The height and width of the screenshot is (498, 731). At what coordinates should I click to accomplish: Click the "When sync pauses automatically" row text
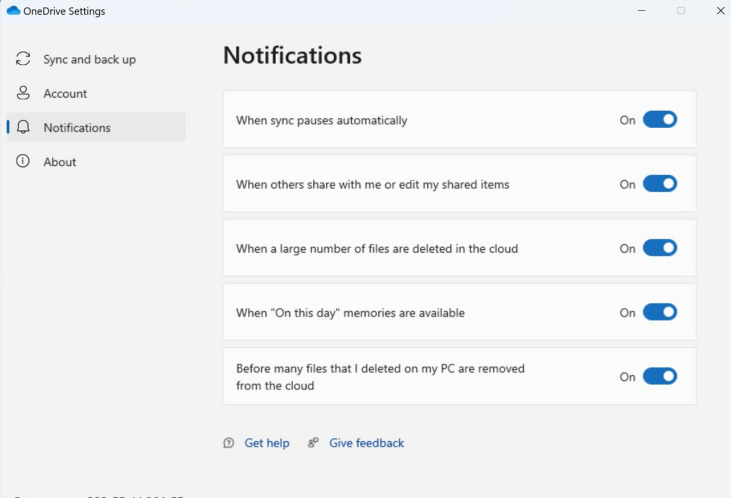point(321,120)
